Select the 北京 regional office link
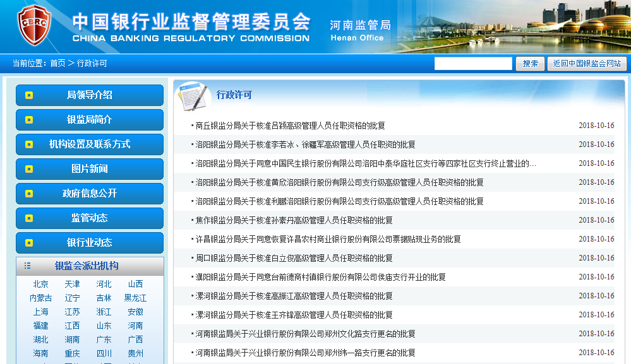631x364 pixels. [x=40, y=285]
